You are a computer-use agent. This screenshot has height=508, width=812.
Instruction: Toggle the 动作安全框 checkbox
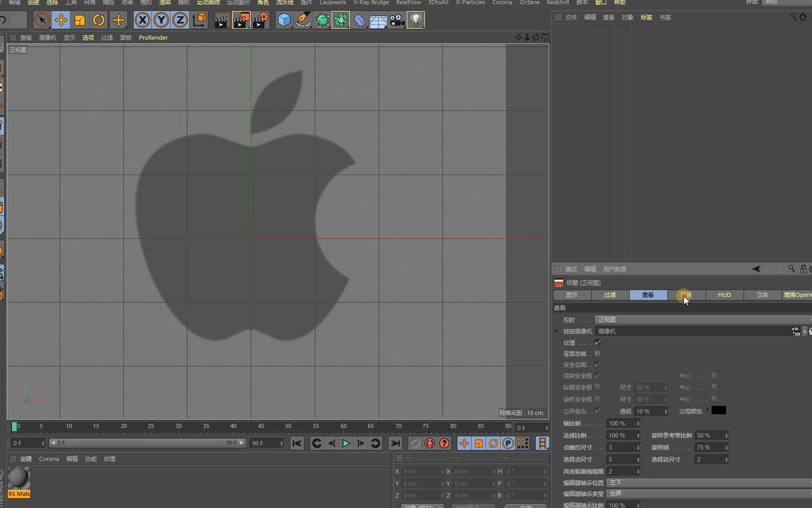coord(597,399)
